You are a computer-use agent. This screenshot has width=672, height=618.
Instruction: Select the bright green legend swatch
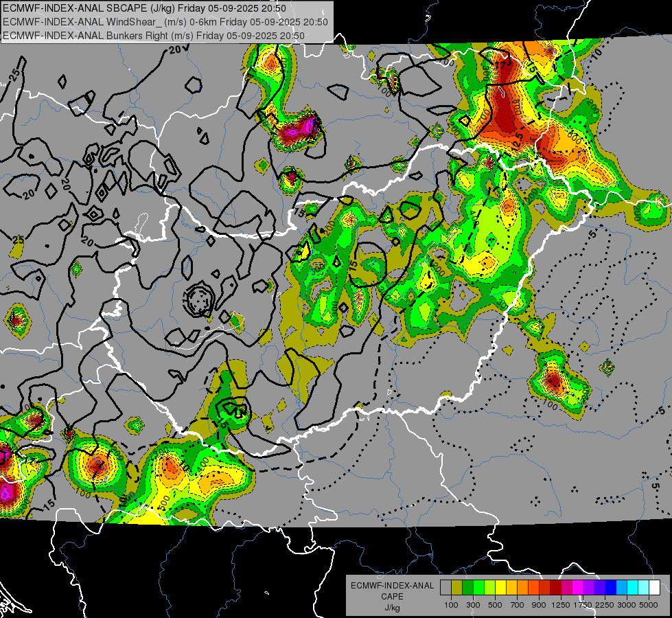tap(478, 588)
